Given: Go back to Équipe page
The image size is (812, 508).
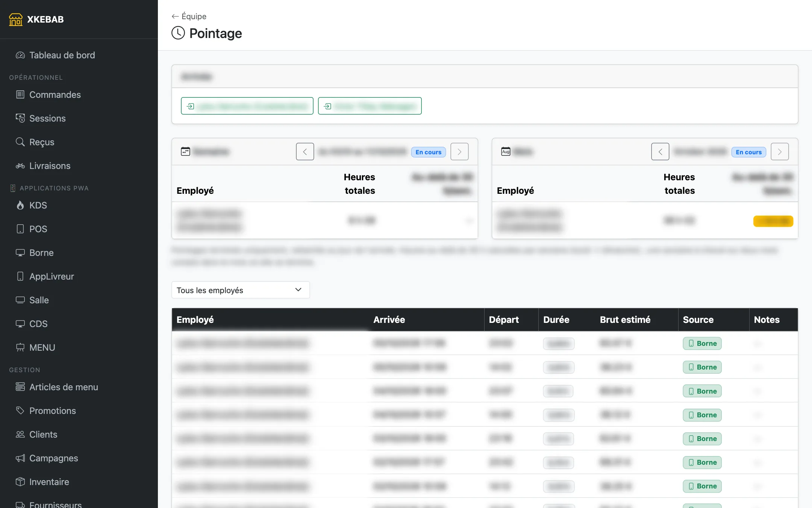Looking at the screenshot, I should pos(189,16).
